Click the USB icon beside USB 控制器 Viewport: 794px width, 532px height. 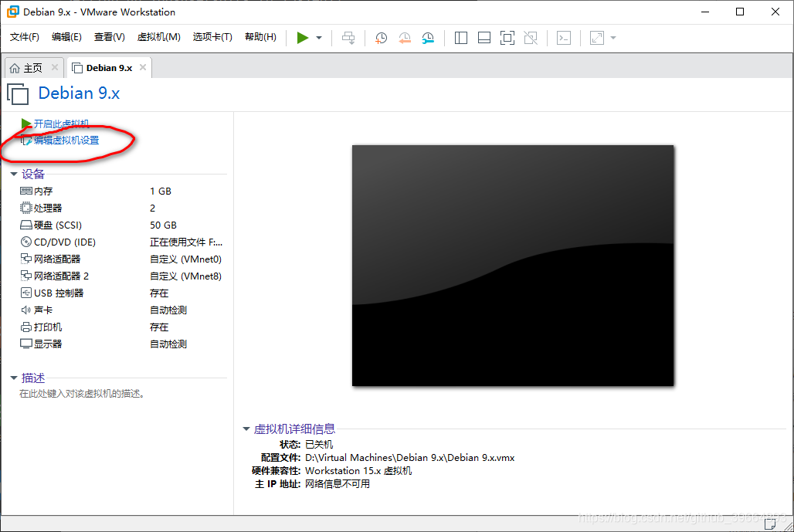click(25, 293)
